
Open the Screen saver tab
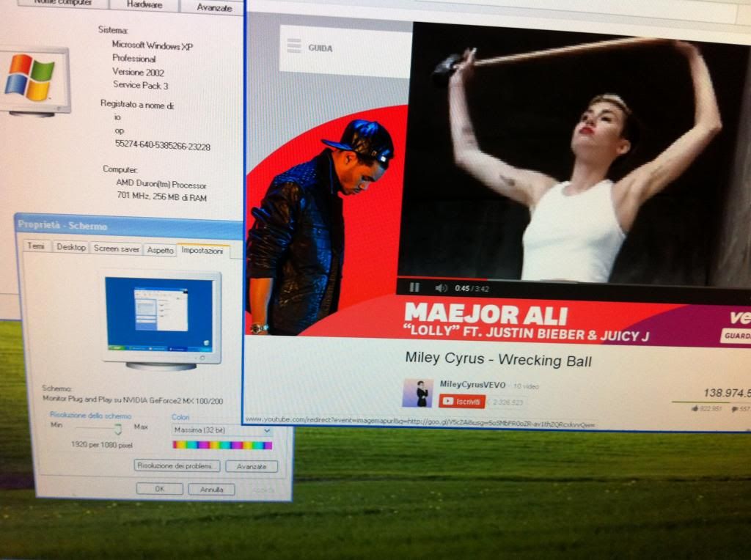117,248
